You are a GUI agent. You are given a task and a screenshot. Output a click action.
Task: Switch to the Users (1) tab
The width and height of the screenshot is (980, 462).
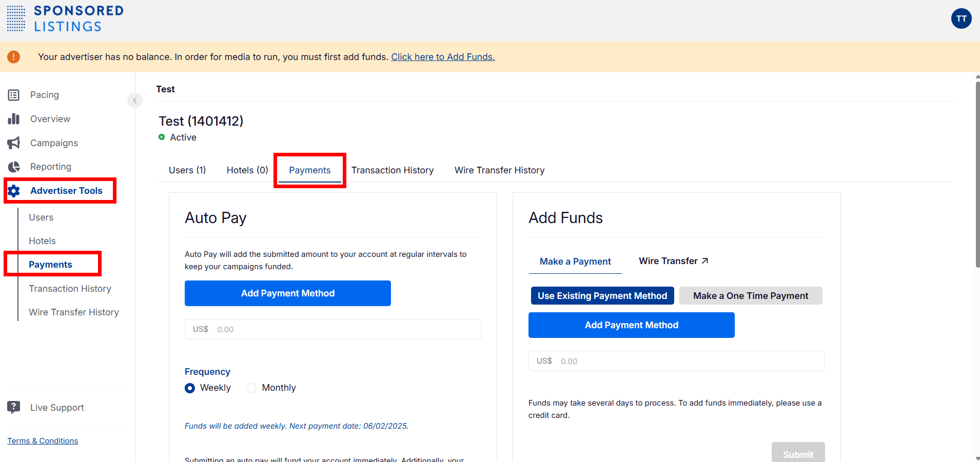pos(187,170)
